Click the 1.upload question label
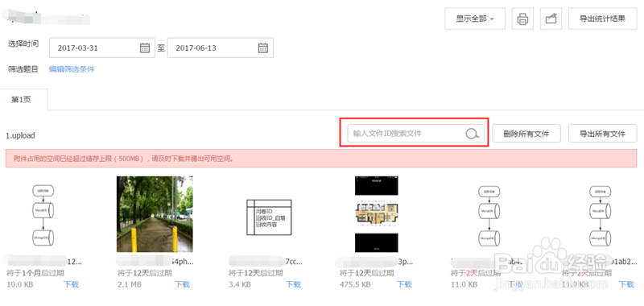 [x=20, y=135]
